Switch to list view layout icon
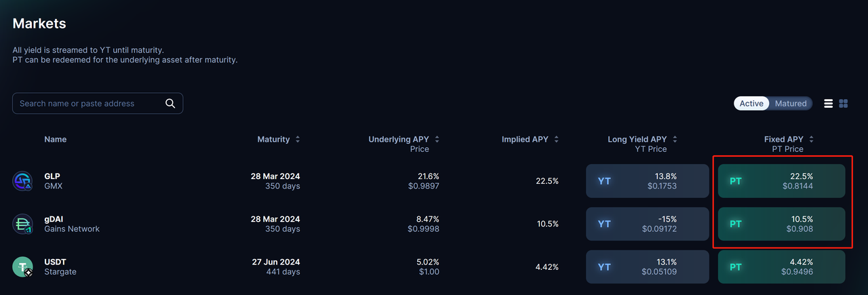 pyautogui.click(x=828, y=104)
